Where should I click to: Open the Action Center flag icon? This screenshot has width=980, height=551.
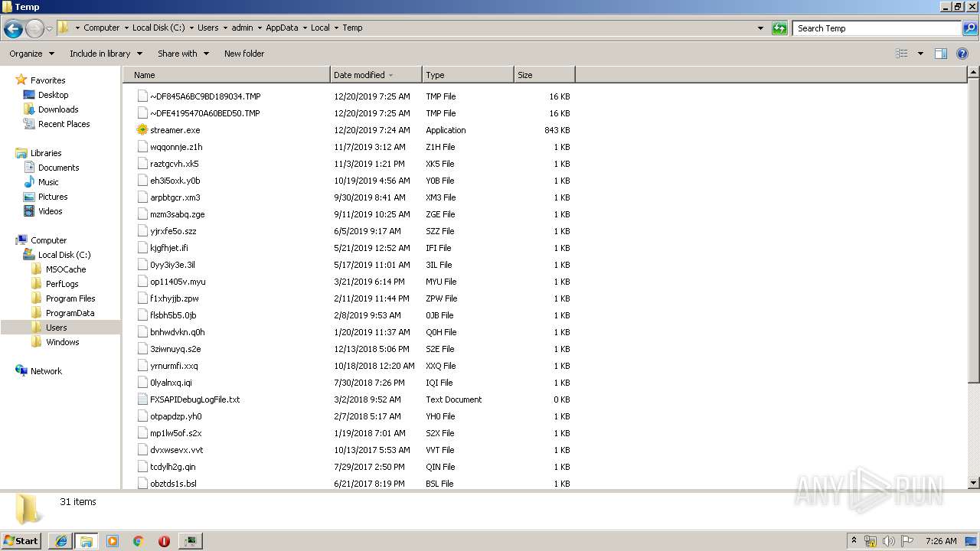[x=907, y=541]
